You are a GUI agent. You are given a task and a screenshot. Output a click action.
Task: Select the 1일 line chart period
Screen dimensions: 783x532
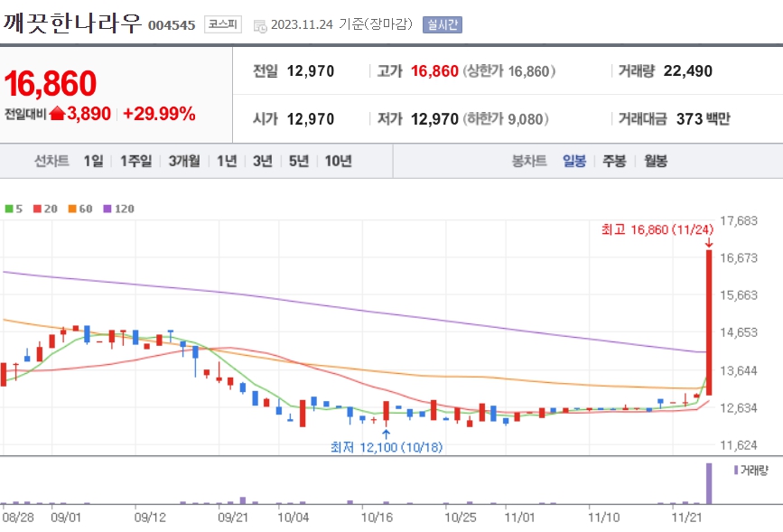coord(93,161)
